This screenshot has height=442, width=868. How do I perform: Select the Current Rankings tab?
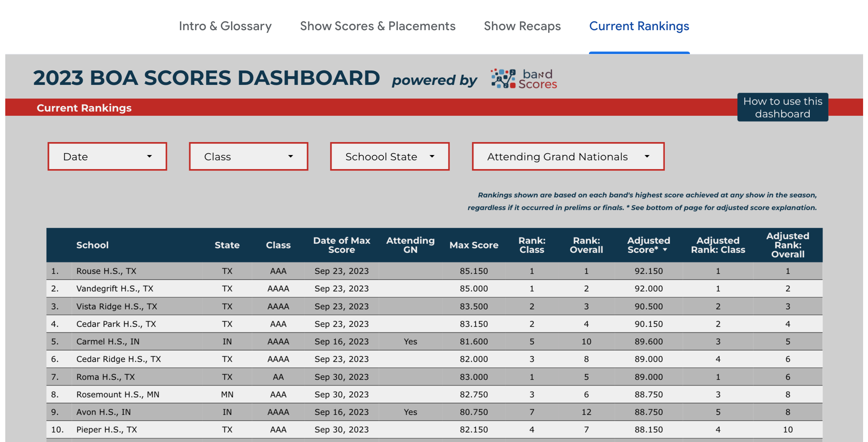pyautogui.click(x=639, y=26)
